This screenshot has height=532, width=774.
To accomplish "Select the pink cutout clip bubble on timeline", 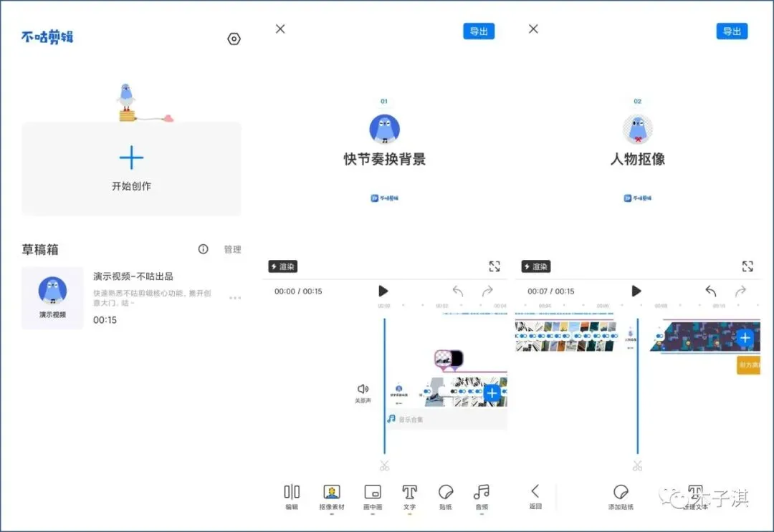I will [x=449, y=360].
